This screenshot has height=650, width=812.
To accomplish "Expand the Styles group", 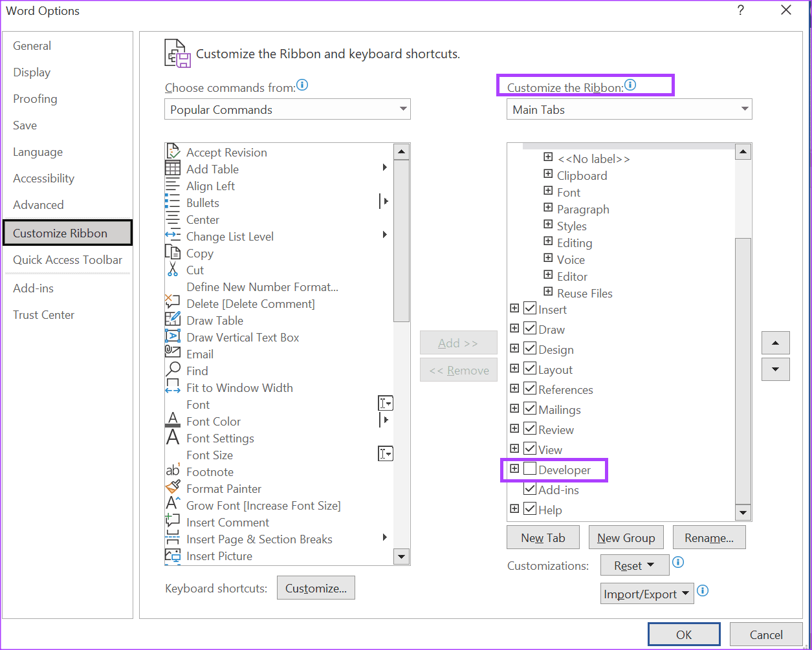I will tap(548, 224).
